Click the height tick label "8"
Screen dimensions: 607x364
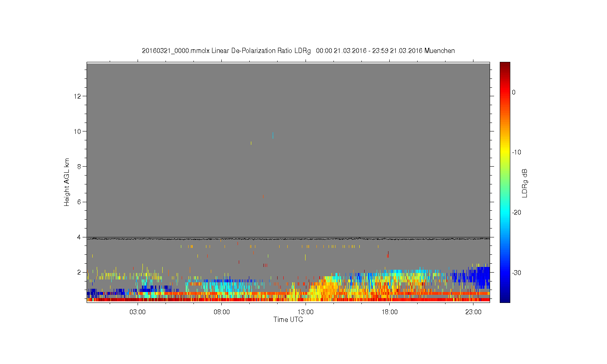tap(80, 166)
